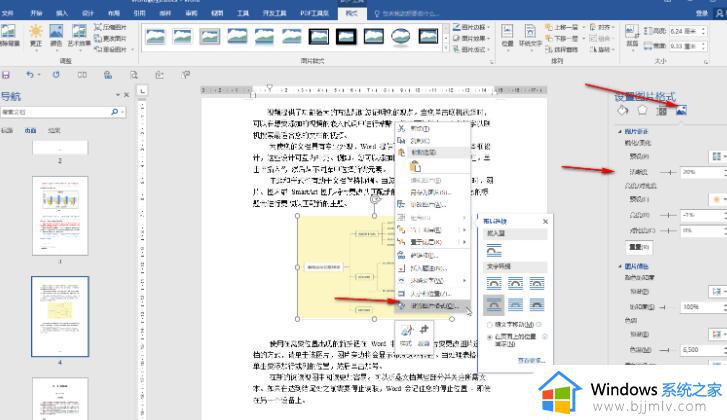727x420 pixels.
Task: Select the Fill & Line paint bucket tab icon
Action: coord(623,110)
